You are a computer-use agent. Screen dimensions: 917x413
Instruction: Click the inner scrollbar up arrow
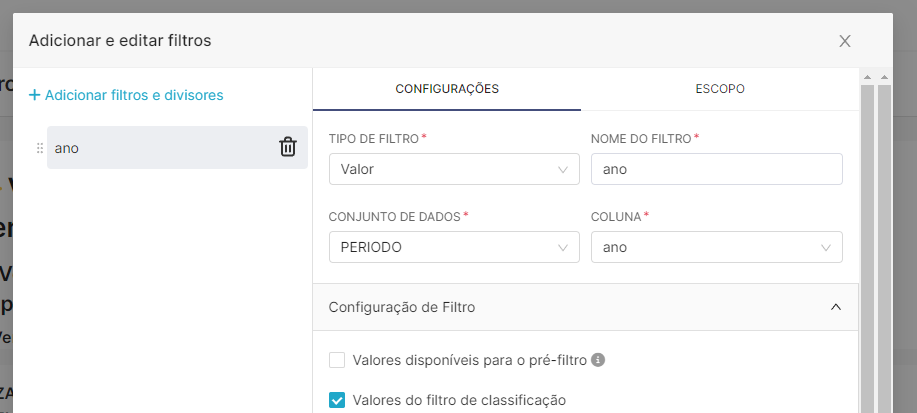click(867, 77)
